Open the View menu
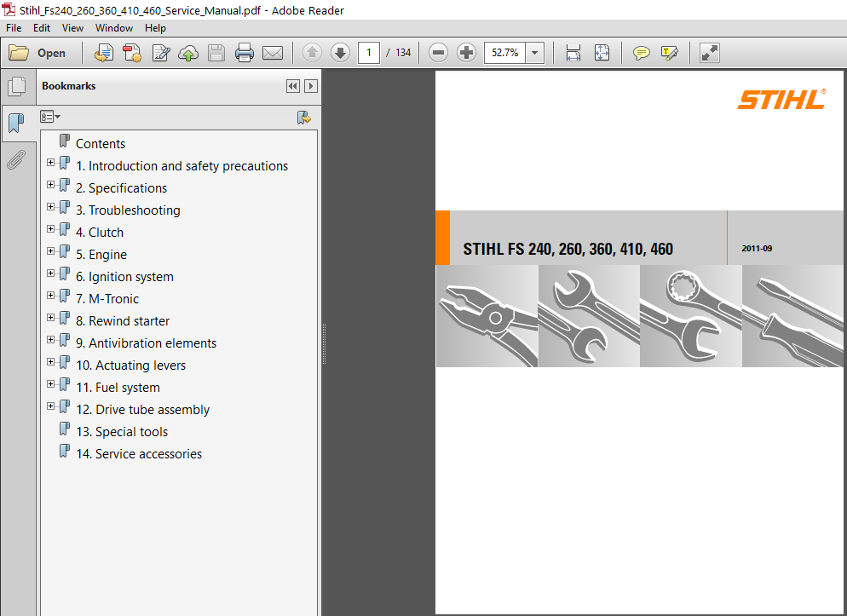Image resolution: width=847 pixels, height=616 pixels. pos(72,28)
